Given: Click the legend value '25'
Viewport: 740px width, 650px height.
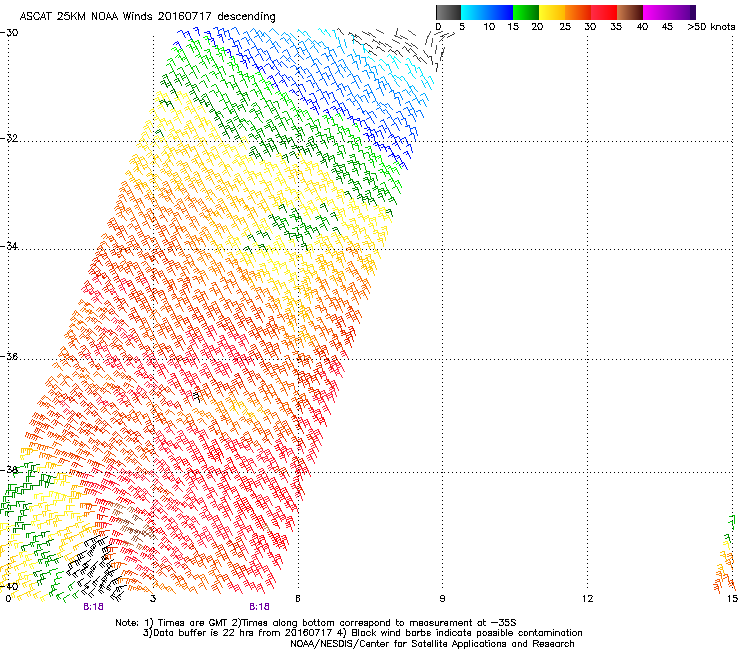Looking at the screenshot, I should point(565,27).
